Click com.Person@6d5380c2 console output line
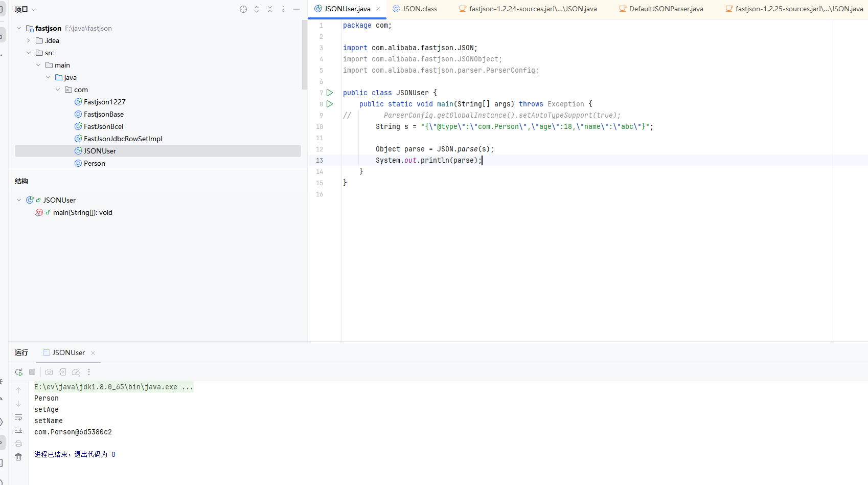Viewport: 868px width, 485px height. coord(73,432)
